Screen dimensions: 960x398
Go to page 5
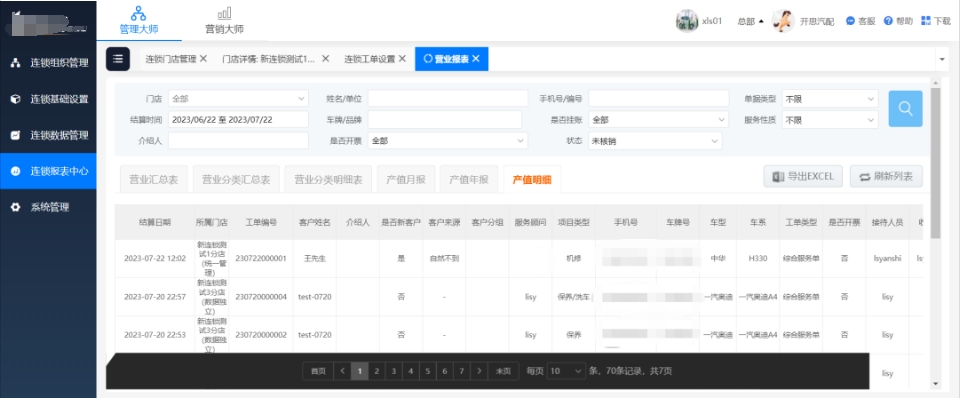[427, 371]
